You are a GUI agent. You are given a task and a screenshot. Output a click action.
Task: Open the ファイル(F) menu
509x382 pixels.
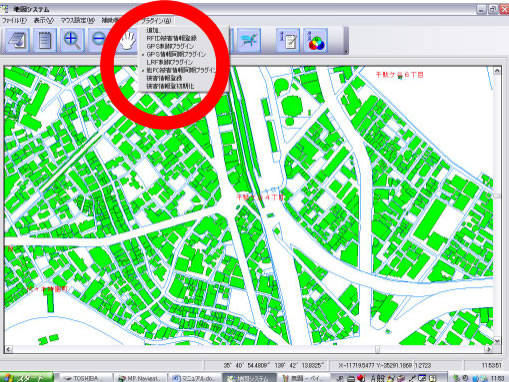(14, 21)
